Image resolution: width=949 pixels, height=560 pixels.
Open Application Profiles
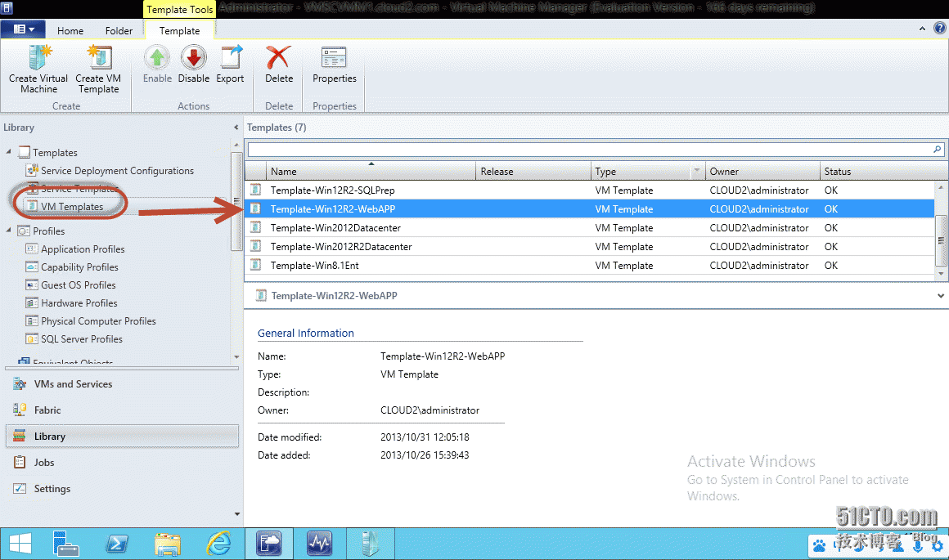coord(83,249)
